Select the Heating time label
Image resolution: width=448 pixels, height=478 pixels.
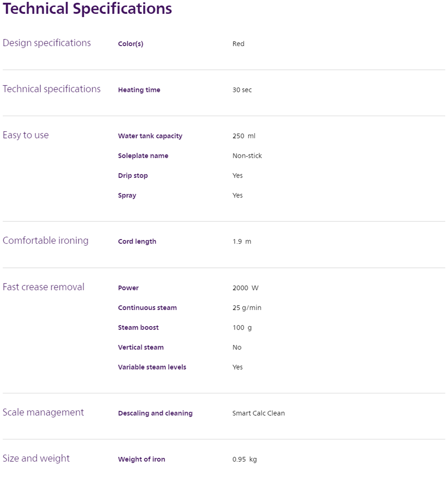[139, 90]
